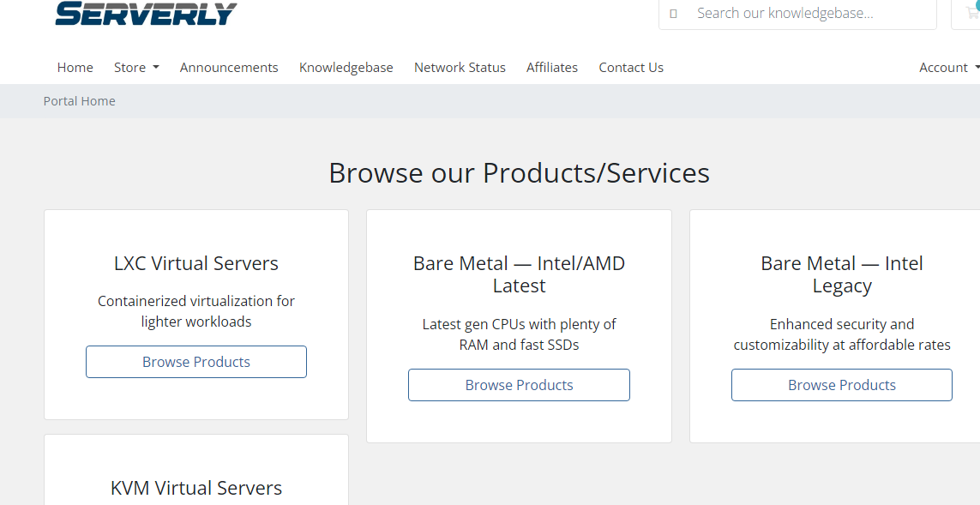Expand the Store dropdown menu
980x505 pixels.
click(136, 68)
